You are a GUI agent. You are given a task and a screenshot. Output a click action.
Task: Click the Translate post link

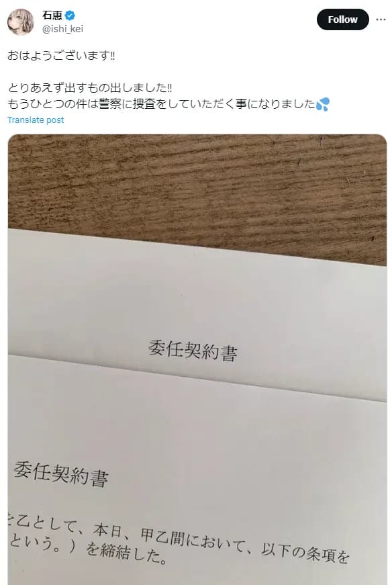tap(36, 120)
